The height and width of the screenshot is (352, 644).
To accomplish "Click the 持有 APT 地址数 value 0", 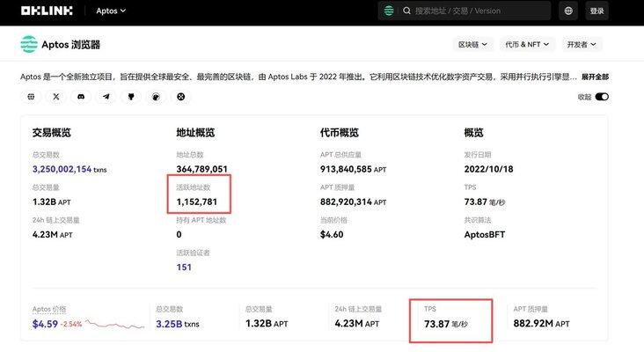I will (x=179, y=235).
